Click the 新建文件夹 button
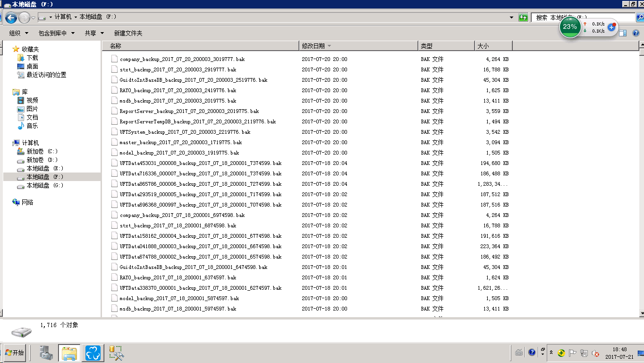644x363 pixels. [128, 33]
